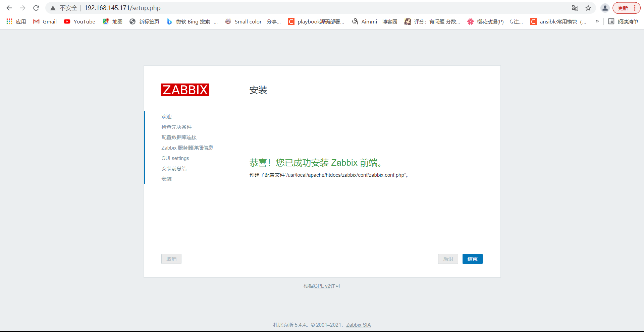Open the 评分: 有问题 分数 bookmark
This screenshot has width=644, height=332.
(432, 21)
